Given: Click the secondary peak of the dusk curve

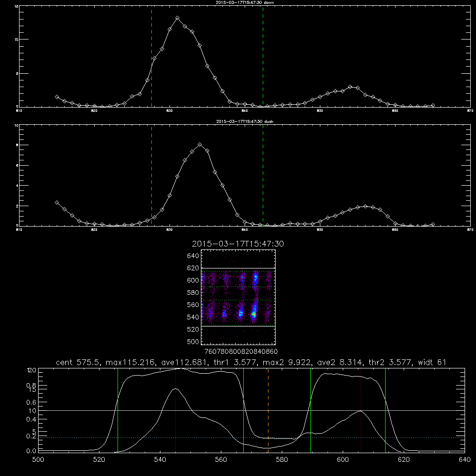Looking at the screenshot, I should 365,207.
